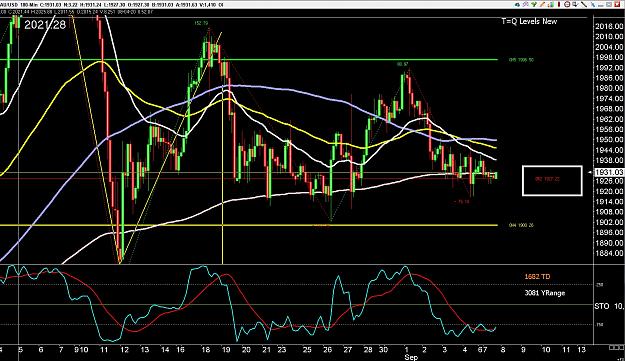Click the blue pin marker toolbar icon

(593, 4)
